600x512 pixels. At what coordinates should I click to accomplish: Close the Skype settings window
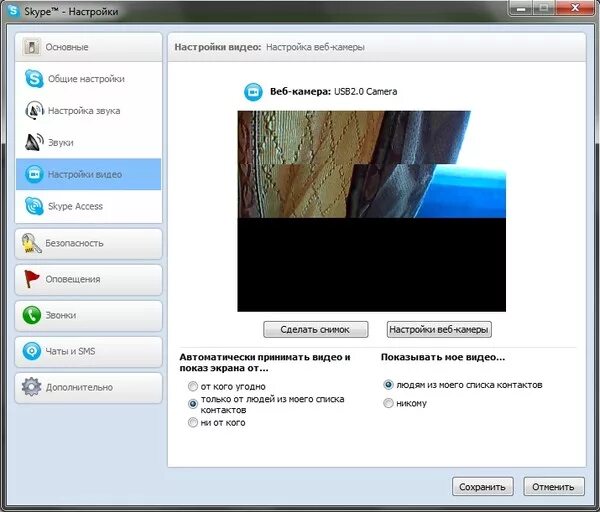click(574, 8)
